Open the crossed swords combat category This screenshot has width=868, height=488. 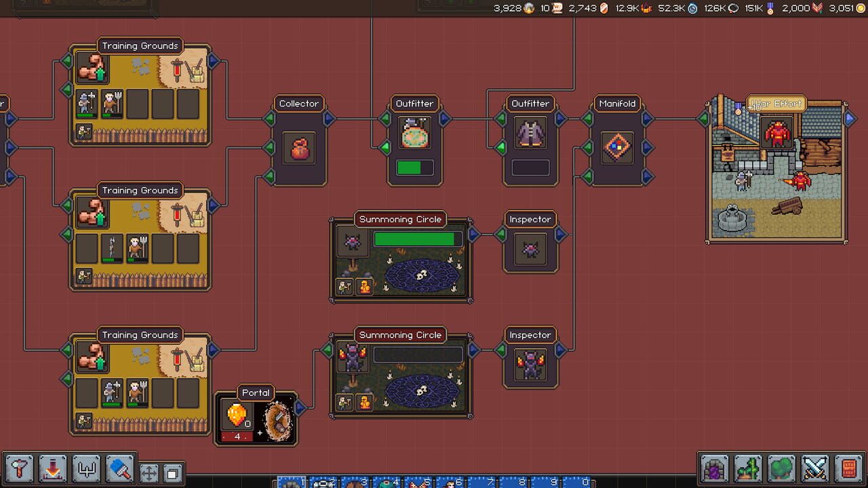coord(815,469)
